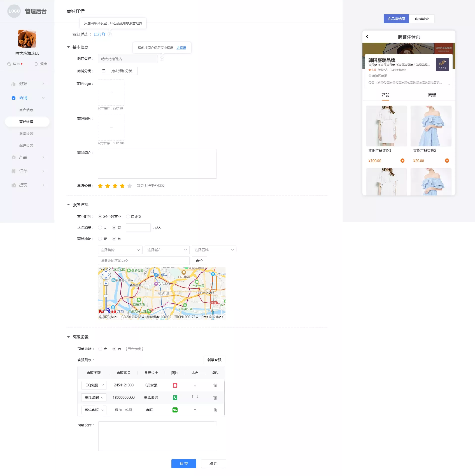Click the help icon next to 商铺名称
Screen dimensions: 475x476
click(x=162, y=59)
